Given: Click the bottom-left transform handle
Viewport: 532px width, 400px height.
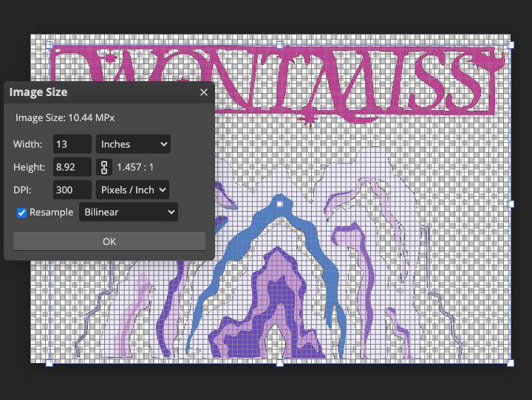Looking at the screenshot, I should coord(50,363).
